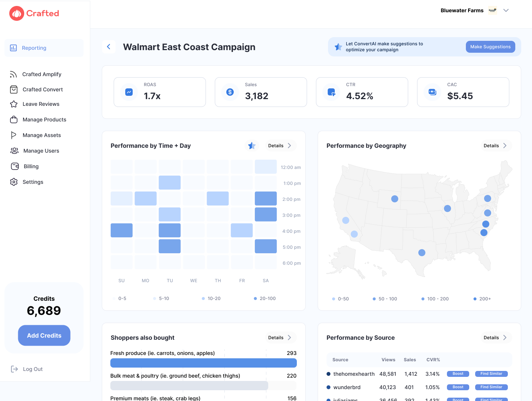Open Billing text link
The width and height of the screenshot is (532, 401).
tap(31, 166)
